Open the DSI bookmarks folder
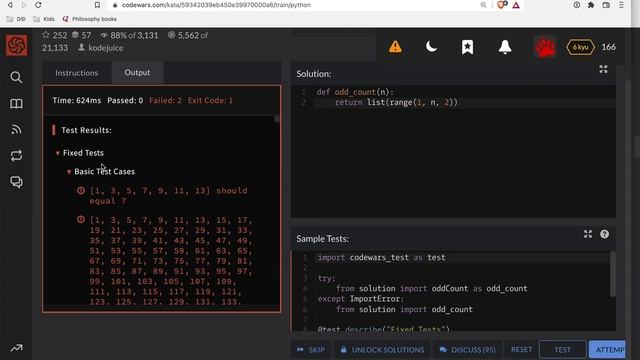 [x=16, y=19]
